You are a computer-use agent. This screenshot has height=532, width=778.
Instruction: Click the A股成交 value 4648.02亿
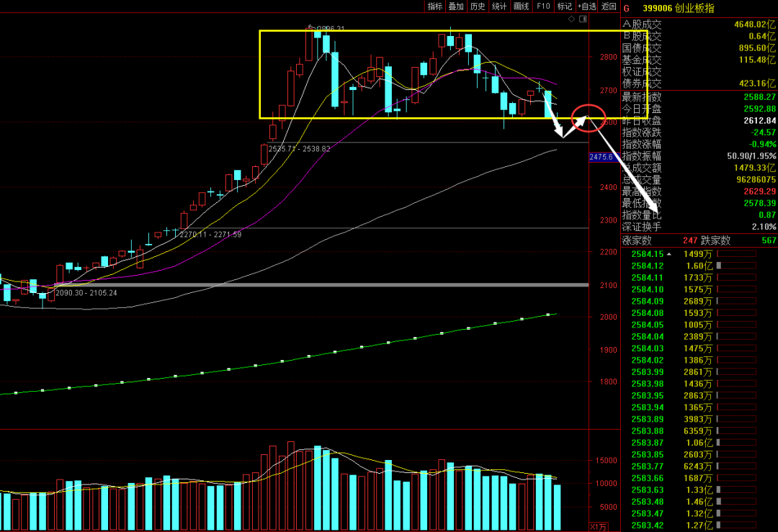[754, 24]
